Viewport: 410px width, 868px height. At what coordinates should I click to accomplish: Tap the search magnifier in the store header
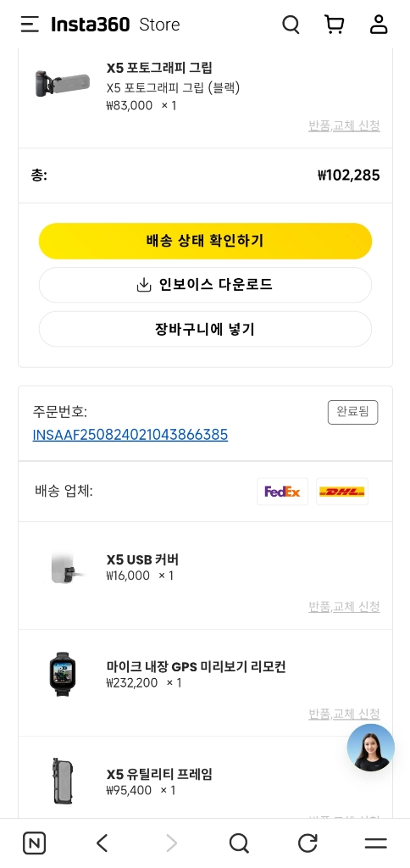[x=291, y=25]
